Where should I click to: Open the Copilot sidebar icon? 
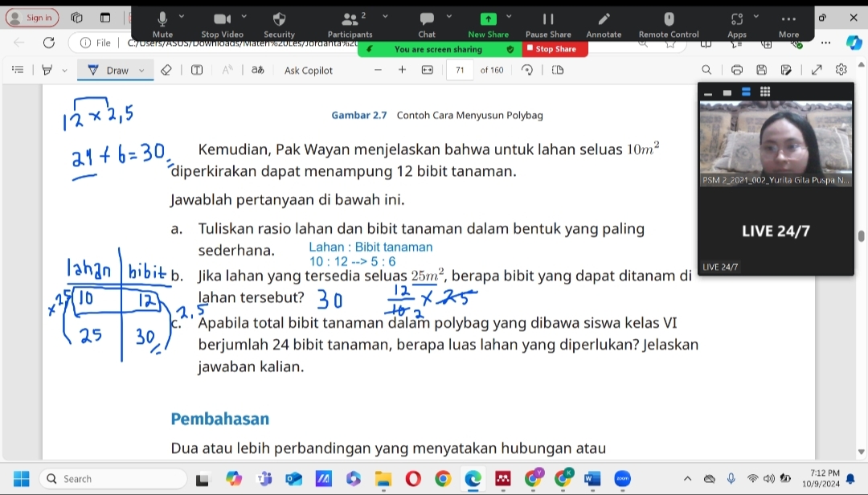854,43
